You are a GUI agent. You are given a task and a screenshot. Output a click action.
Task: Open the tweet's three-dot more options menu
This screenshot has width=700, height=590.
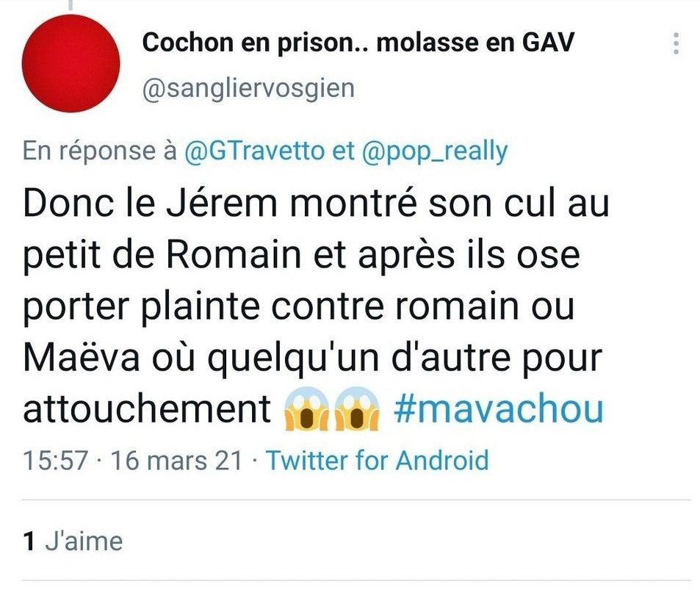(675, 44)
